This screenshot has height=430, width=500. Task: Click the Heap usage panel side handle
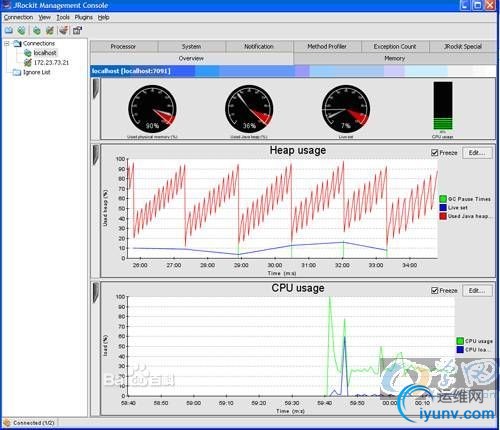click(x=96, y=155)
